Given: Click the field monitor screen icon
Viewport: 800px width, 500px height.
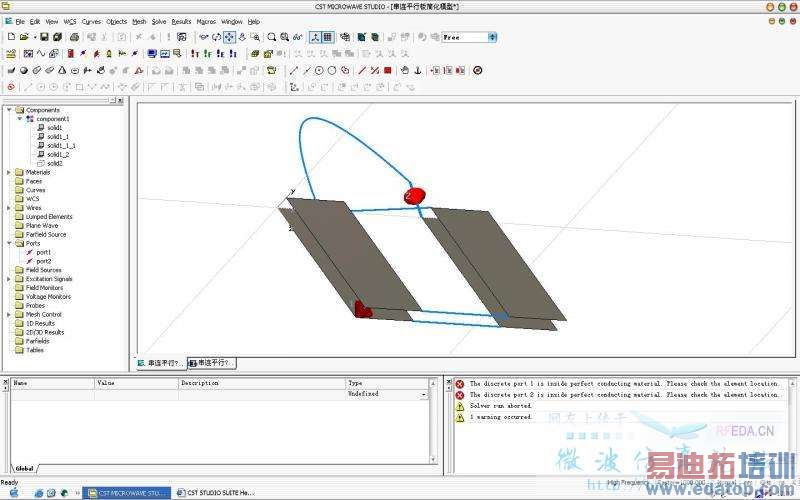Looking at the screenshot, I should [x=152, y=54].
